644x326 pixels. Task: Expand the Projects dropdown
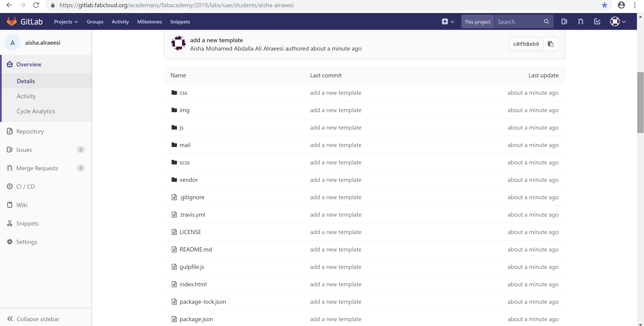(x=66, y=22)
